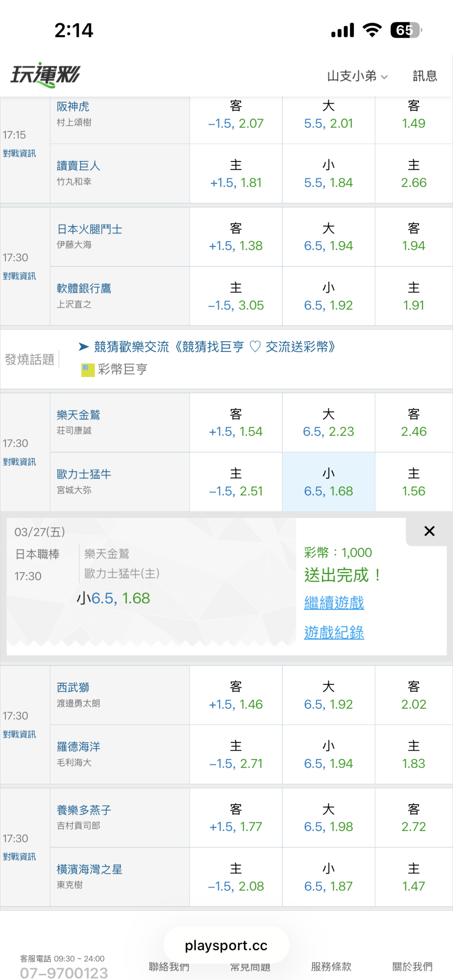Select 軟體銀行鷹 主 1.91 moneyline odds

tap(414, 296)
